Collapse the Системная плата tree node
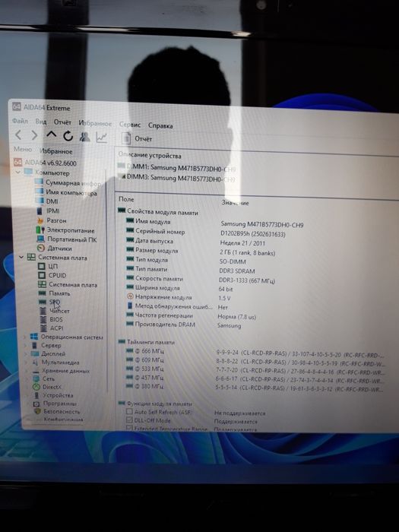The height and width of the screenshot is (532, 399). coord(21,257)
